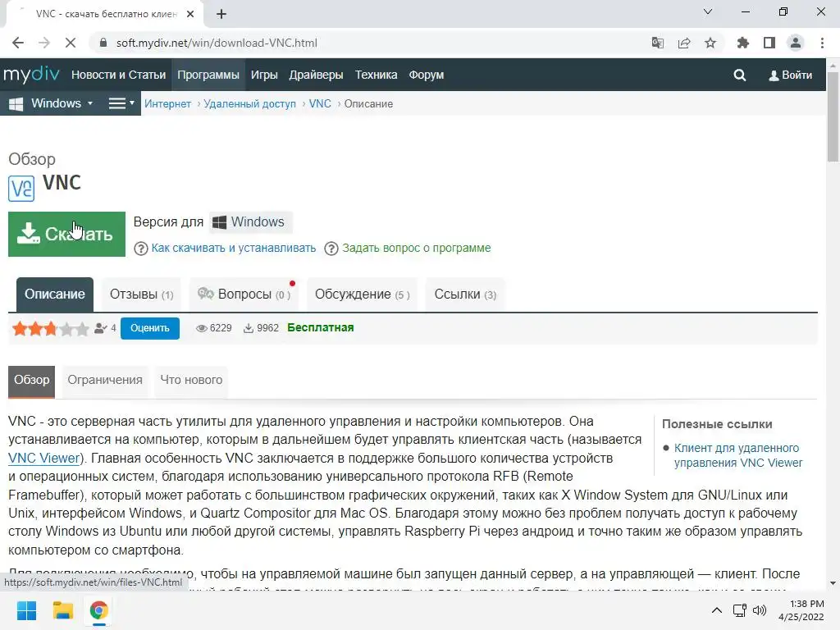Viewport: 840px width, 630px height.
Task: Open a new browser tab
Action: tap(221, 15)
